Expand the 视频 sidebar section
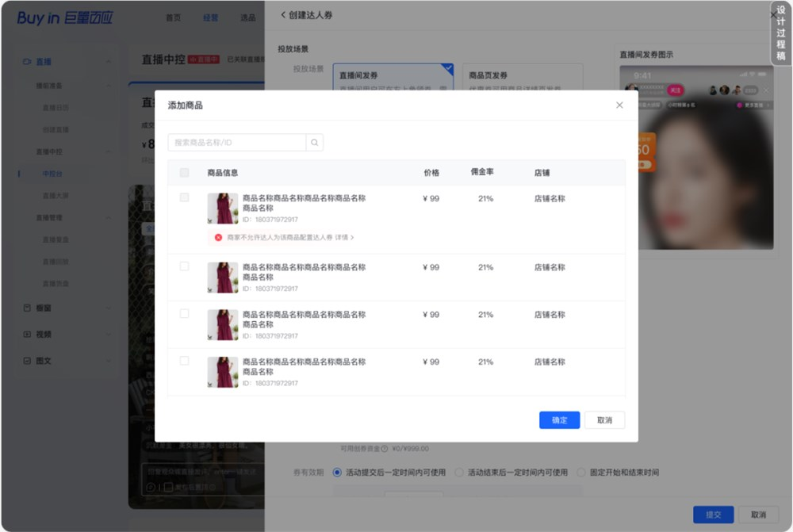 [x=108, y=334]
